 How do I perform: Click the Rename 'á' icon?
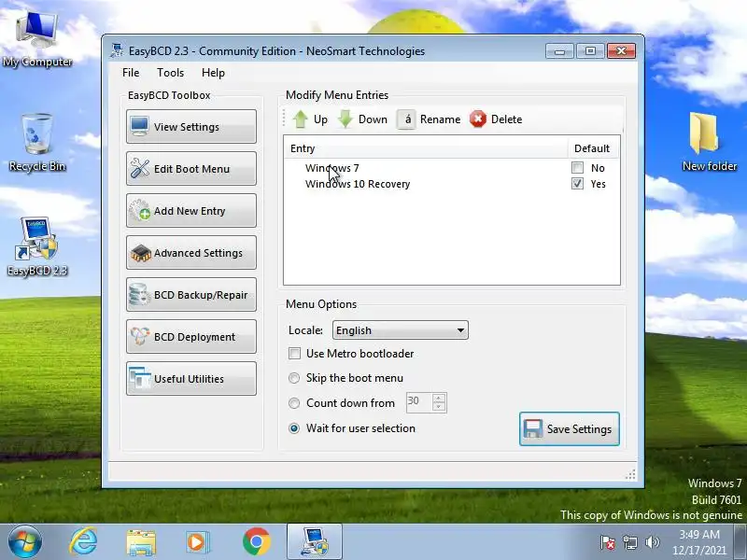[407, 119]
